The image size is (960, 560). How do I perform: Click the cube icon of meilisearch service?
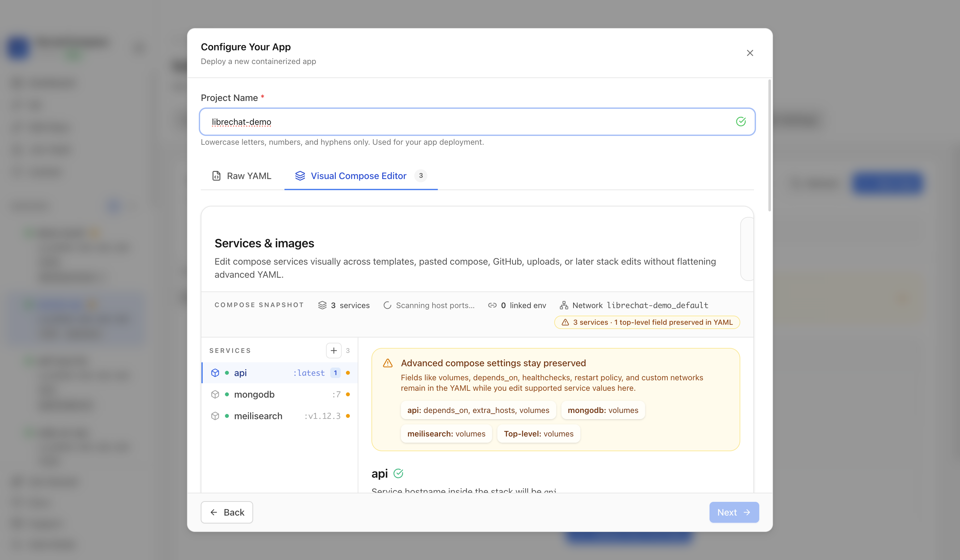(215, 416)
